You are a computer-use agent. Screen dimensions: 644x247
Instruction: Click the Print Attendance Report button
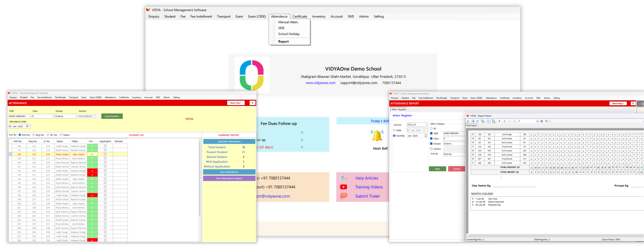229,179
